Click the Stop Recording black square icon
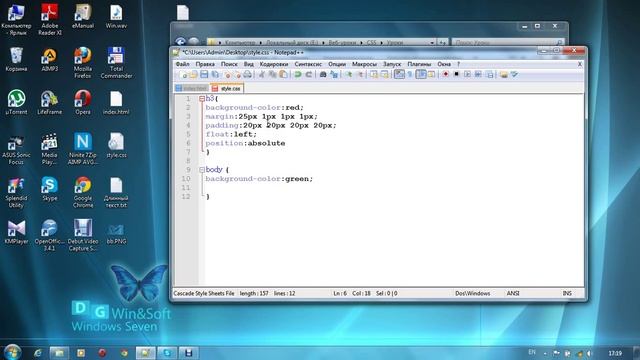Screen dimensions: 640x360 (456, 74)
